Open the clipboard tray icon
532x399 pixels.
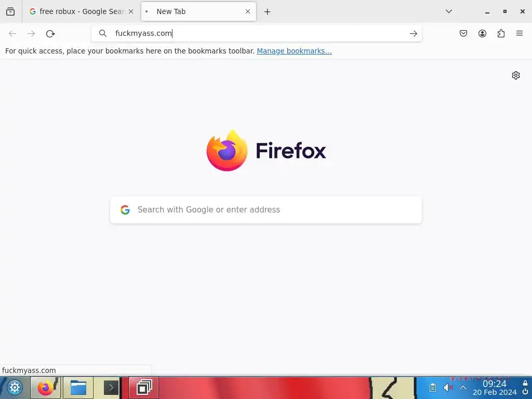coord(433,388)
